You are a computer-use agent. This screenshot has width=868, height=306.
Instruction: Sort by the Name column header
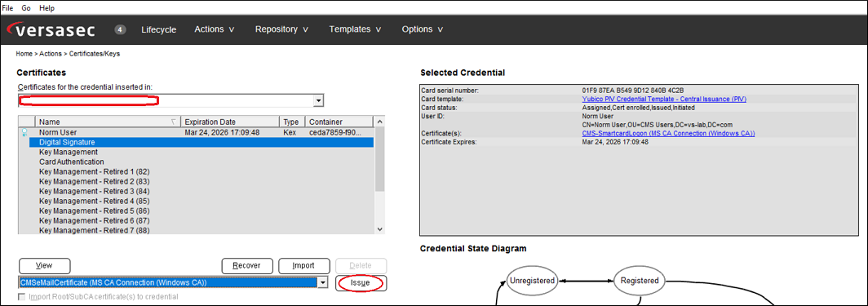point(108,122)
